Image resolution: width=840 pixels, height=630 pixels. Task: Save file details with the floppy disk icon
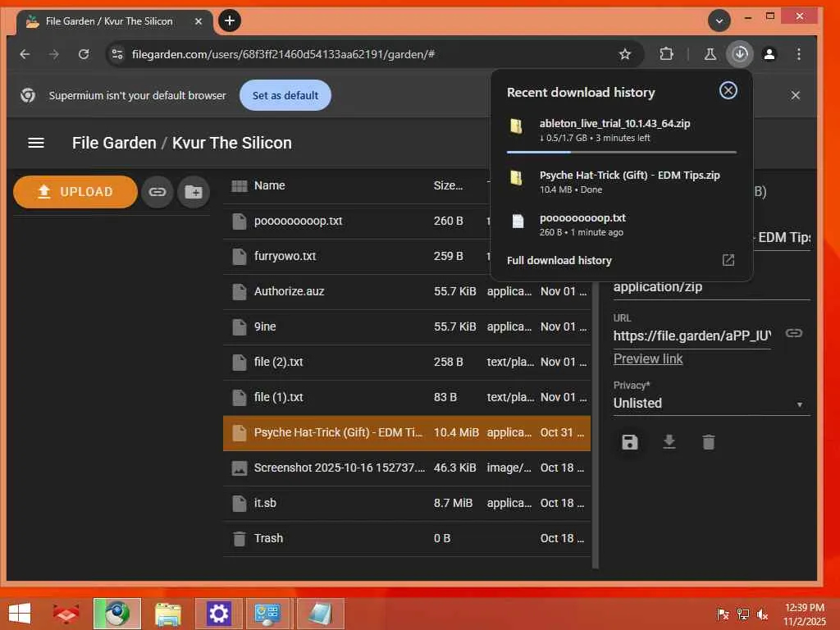pos(630,442)
